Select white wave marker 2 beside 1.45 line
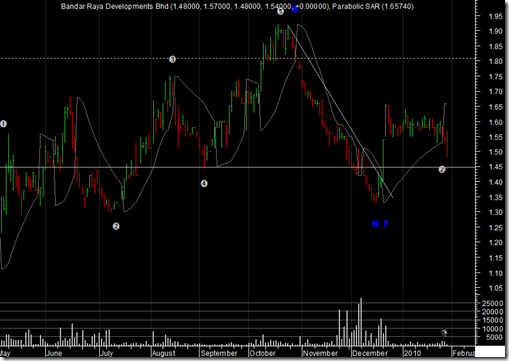The image size is (509, 361). [442, 170]
